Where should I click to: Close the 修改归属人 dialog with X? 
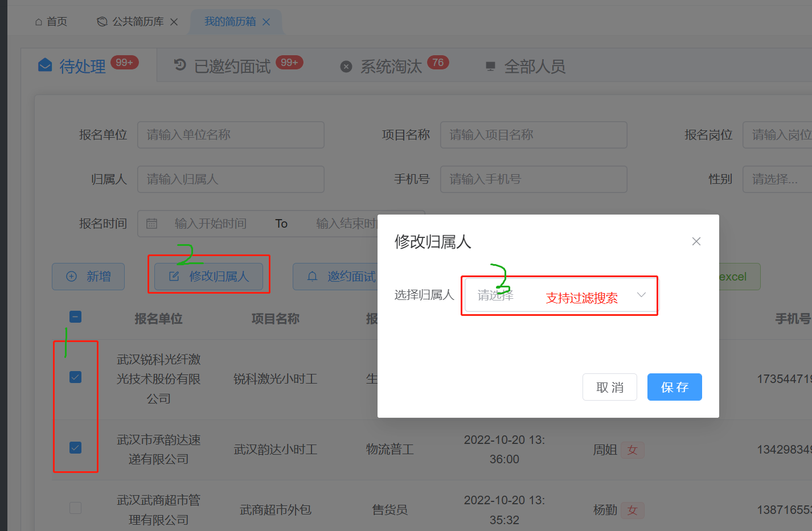tap(696, 241)
